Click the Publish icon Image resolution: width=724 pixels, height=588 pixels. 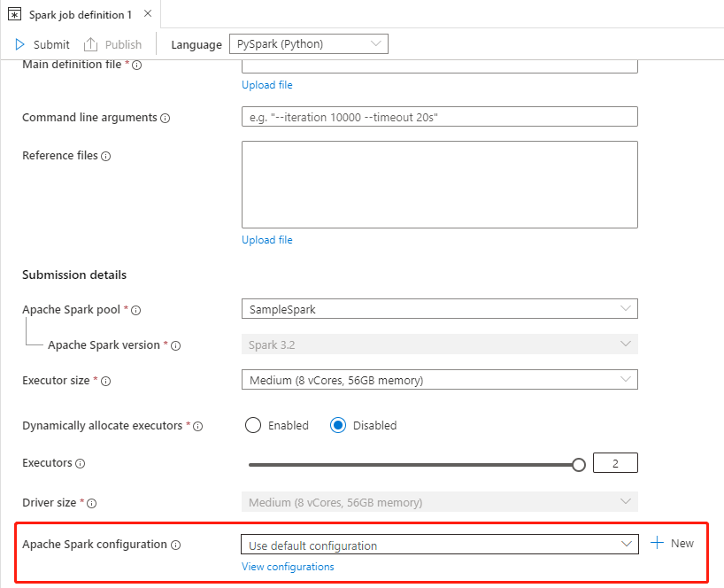click(91, 43)
